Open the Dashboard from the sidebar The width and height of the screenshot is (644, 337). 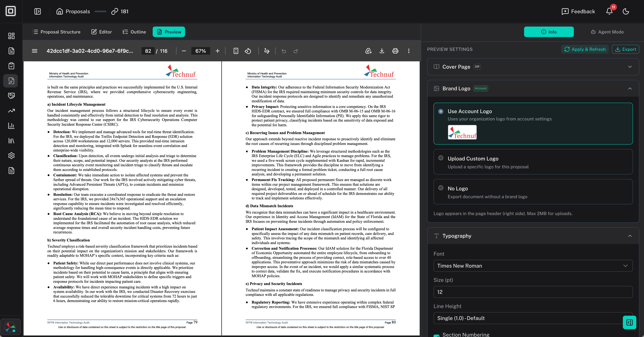pos(11,36)
